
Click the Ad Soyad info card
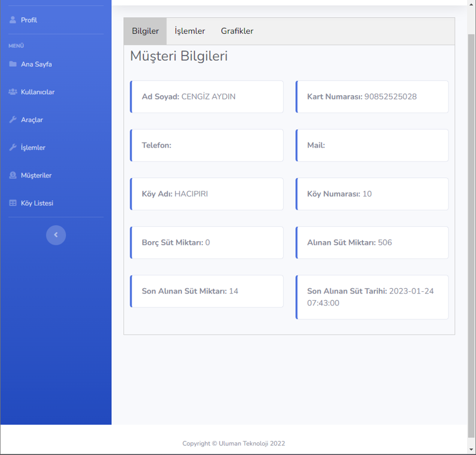pos(206,96)
